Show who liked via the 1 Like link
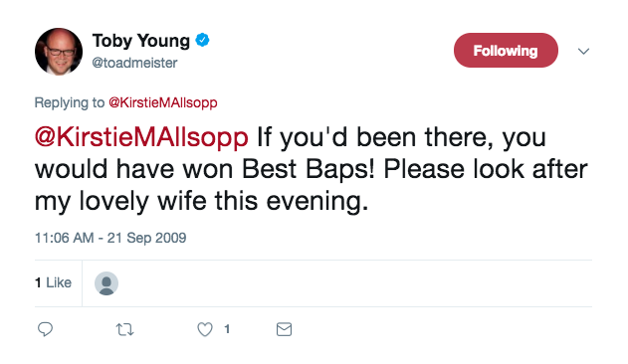The height and width of the screenshot is (364, 628). coord(53,282)
